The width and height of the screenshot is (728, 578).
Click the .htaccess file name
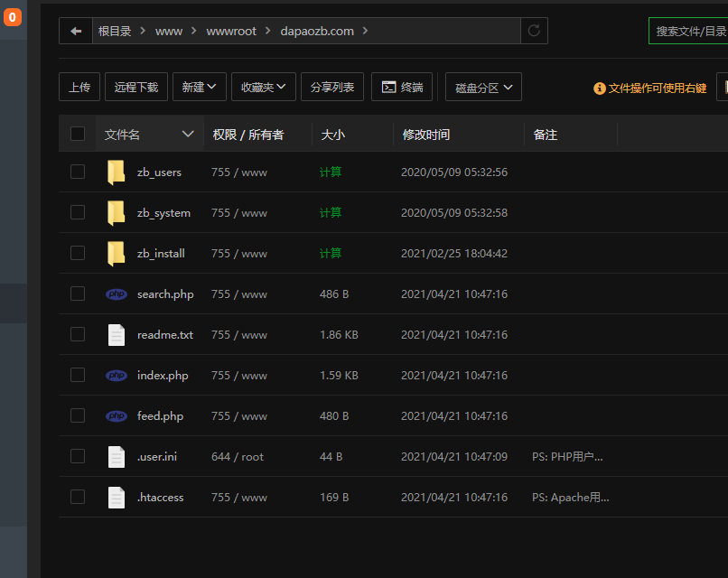(160, 498)
